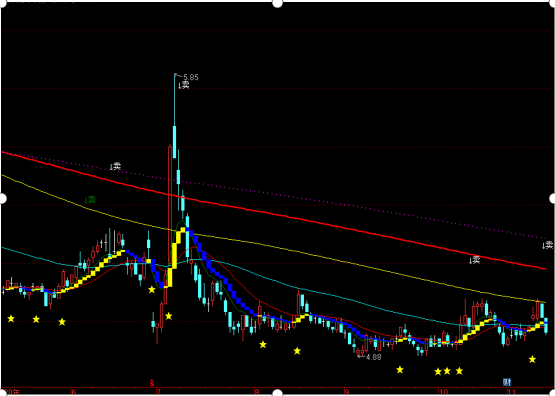This screenshot has height=396, width=555.
Task: Click the 卖 marker on the dotted line at left
Action: [116, 166]
